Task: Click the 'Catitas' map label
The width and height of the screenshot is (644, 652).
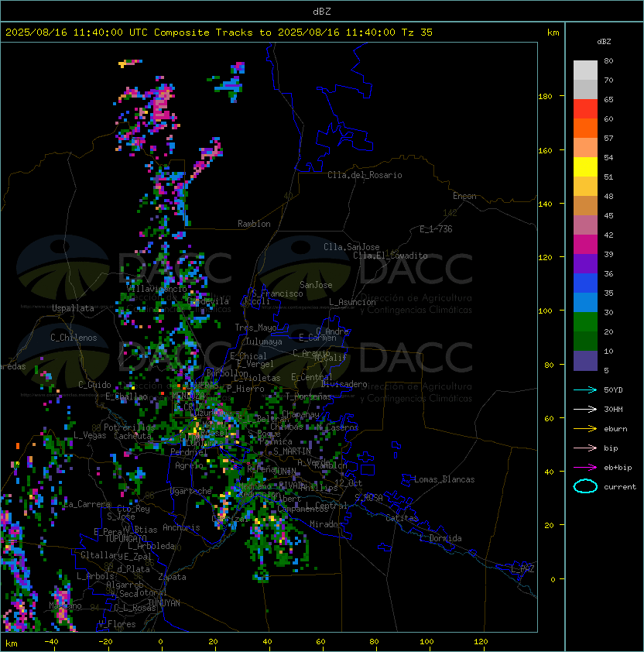Action: point(402,518)
